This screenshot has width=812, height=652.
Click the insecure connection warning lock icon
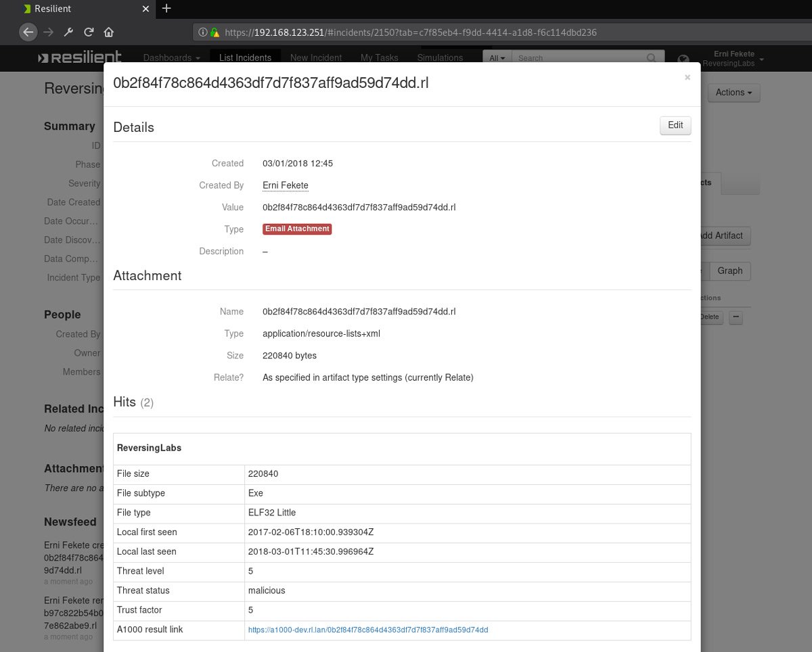pos(215,32)
